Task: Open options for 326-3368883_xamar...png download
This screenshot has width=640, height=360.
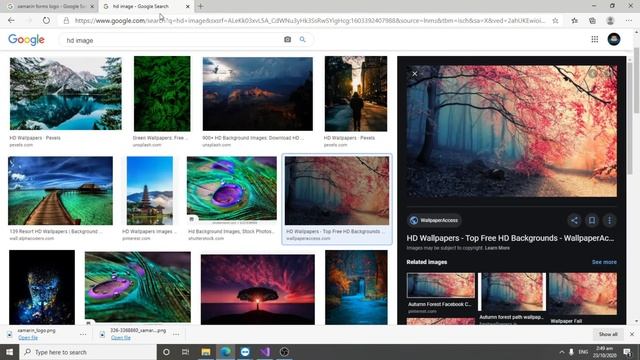Action: point(176,334)
